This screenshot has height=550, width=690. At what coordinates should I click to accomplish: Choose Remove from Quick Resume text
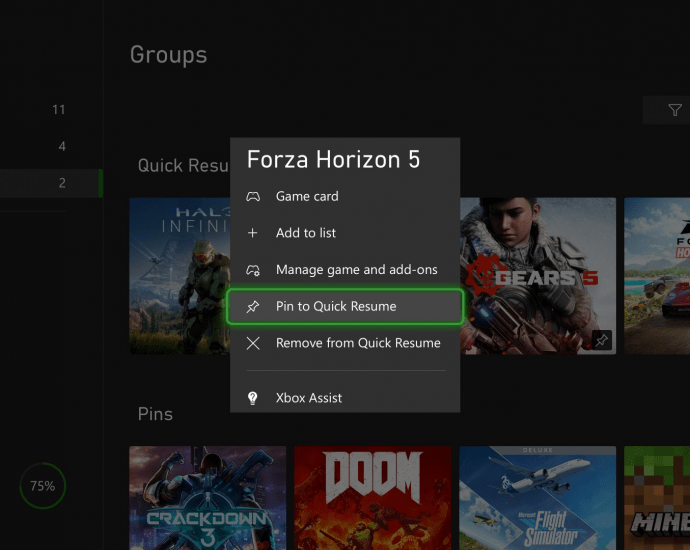coord(358,343)
